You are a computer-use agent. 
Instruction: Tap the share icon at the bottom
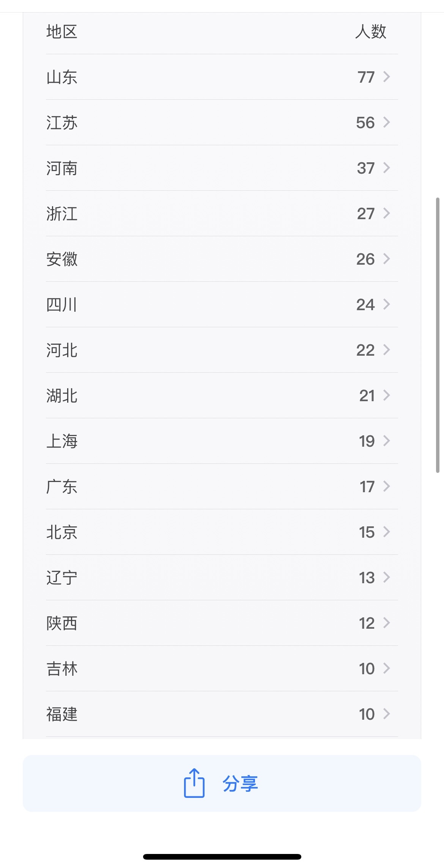(194, 783)
